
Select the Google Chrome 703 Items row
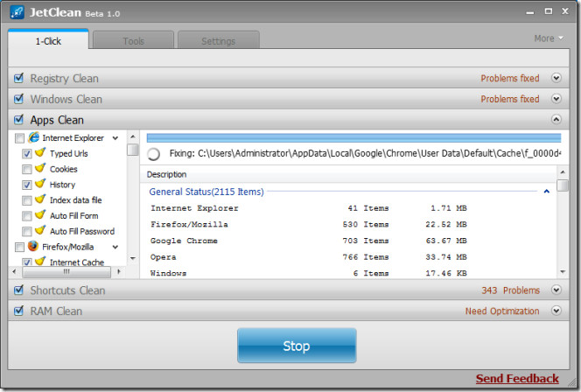pos(309,241)
